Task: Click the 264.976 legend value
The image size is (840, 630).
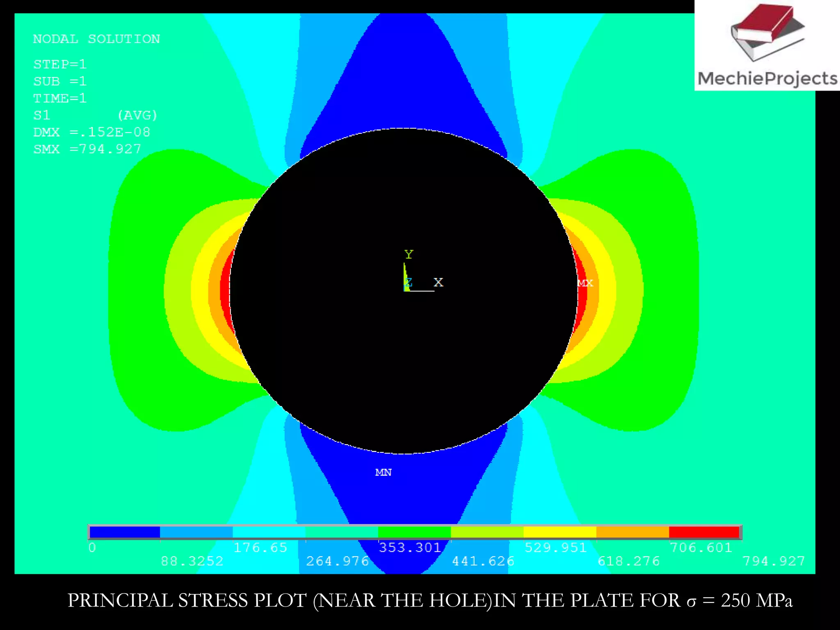Action: pyautogui.click(x=338, y=561)
